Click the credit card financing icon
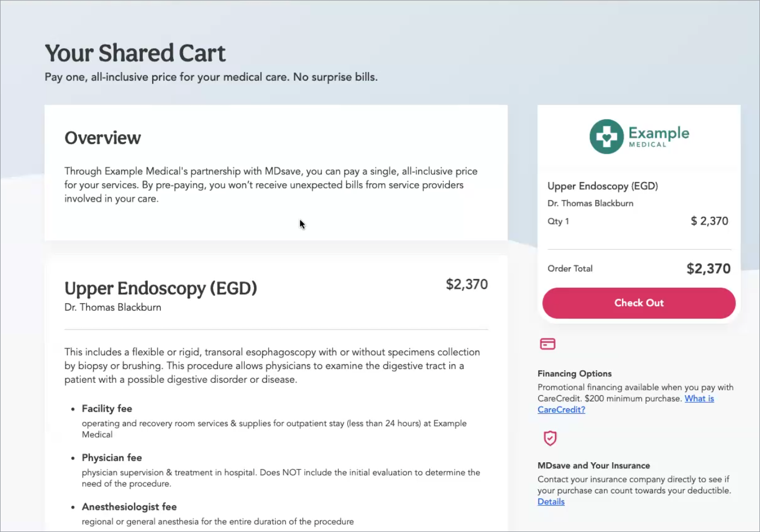Screen dimensions: 760x532 pyautogui.click(x=547, y=344)
